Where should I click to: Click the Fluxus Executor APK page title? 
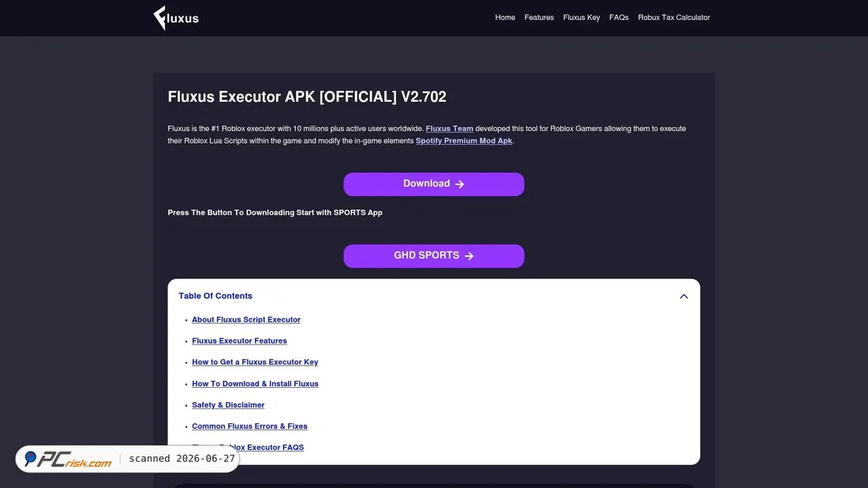coord(307,97)
